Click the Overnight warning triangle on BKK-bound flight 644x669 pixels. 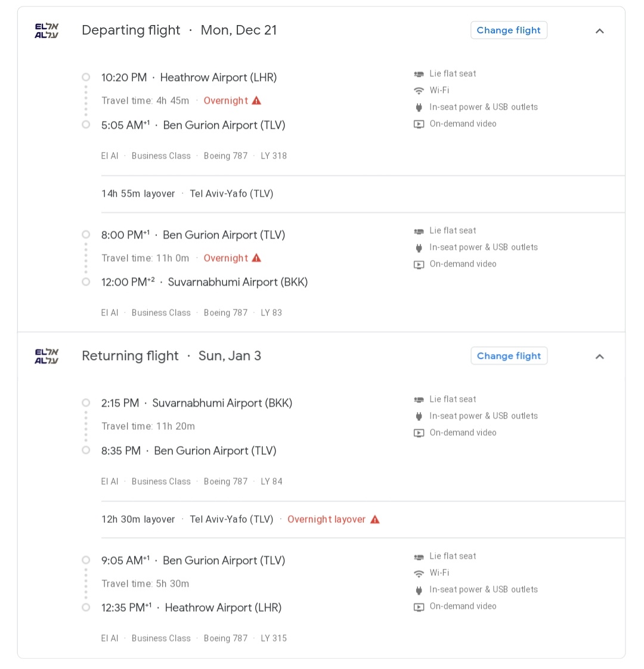256,258
